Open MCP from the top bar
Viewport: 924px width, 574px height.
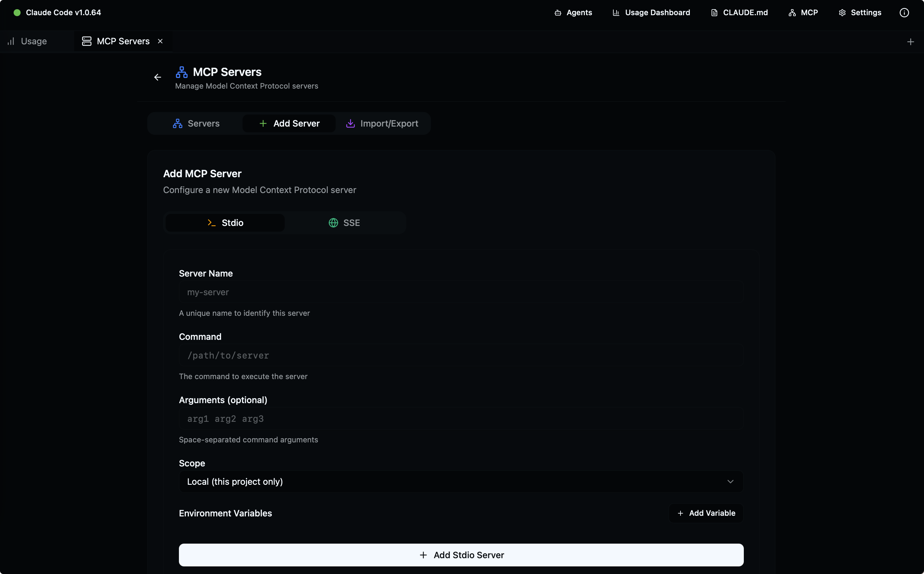pos(803,13)
